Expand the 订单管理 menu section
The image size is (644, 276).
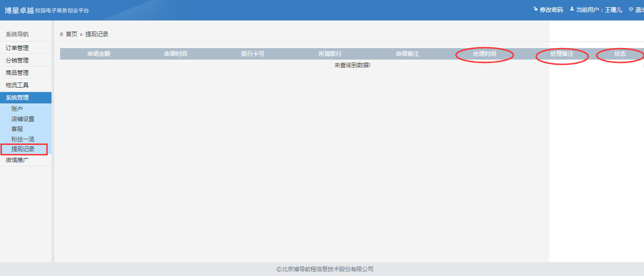pos(17,48)
